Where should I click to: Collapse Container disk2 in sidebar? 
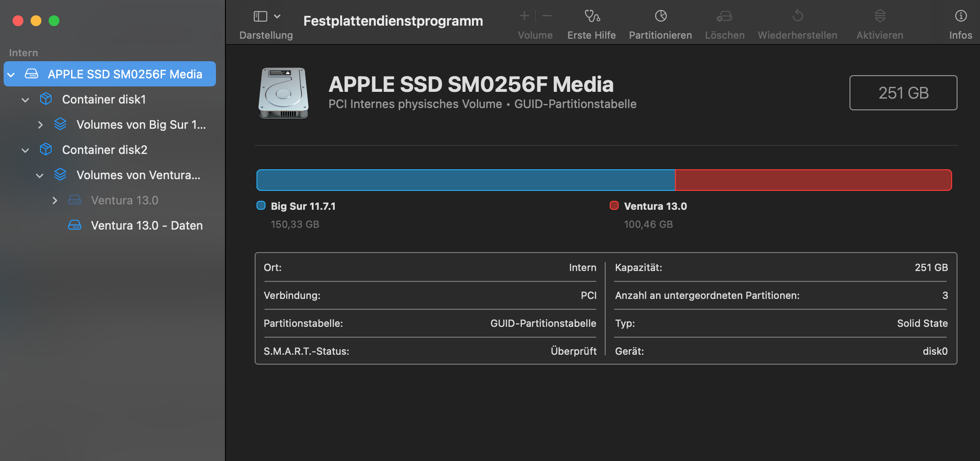click(26, 150)
